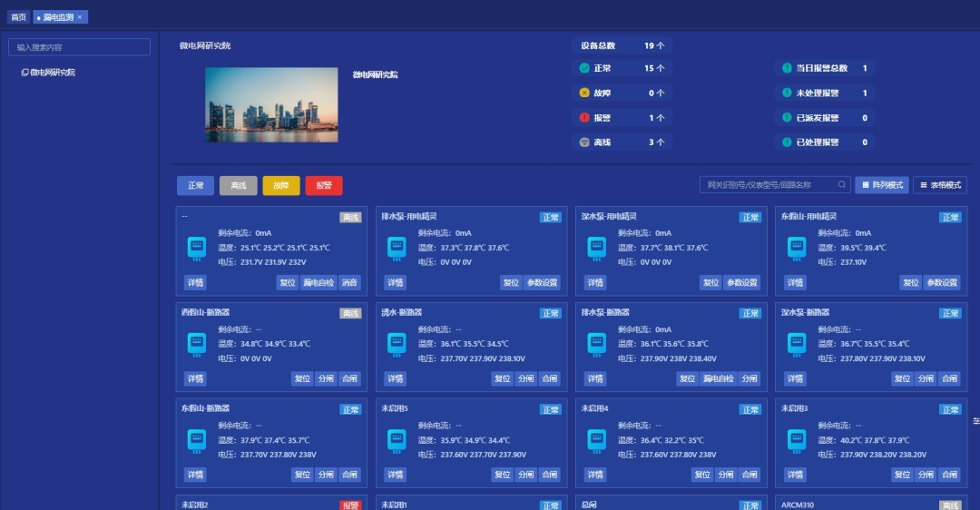
Task: Click the 排水泵-断路器 card title
Action: (605, 312)
